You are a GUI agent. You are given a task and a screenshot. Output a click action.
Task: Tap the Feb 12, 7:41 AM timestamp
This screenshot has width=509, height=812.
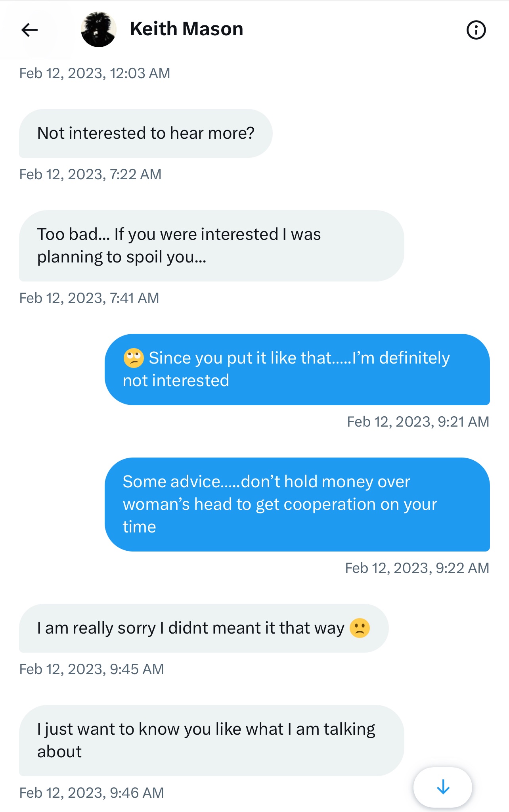89,298
